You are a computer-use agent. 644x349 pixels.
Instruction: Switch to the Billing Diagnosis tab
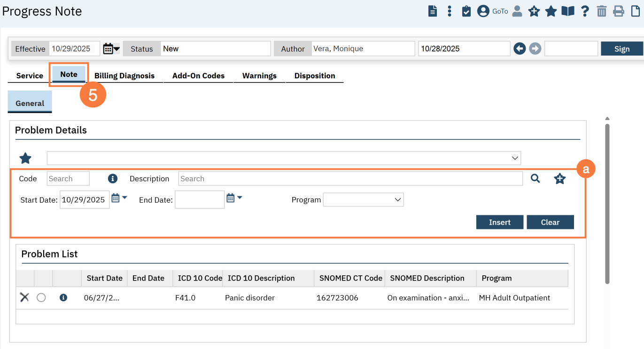[x=124, y=76]
